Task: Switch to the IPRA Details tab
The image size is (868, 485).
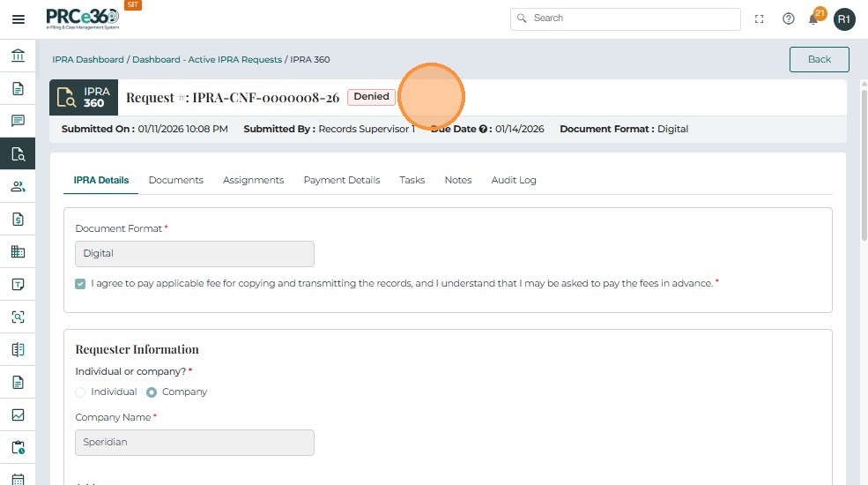Action: (x=100, y=180)
